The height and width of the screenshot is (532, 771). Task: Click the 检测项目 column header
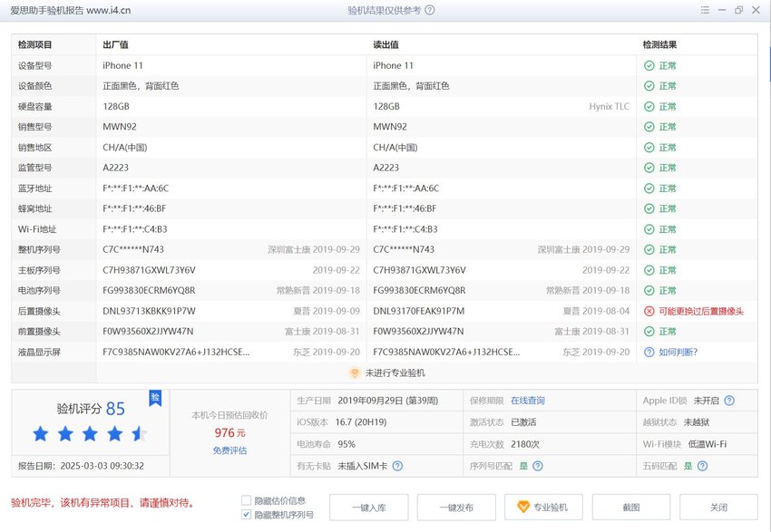(x=34, y=44)
